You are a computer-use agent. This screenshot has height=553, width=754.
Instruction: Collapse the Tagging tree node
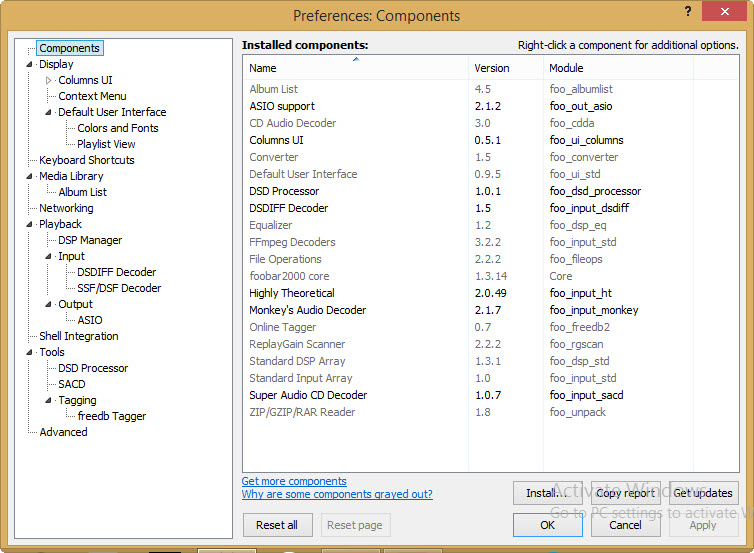coord(48,401)
